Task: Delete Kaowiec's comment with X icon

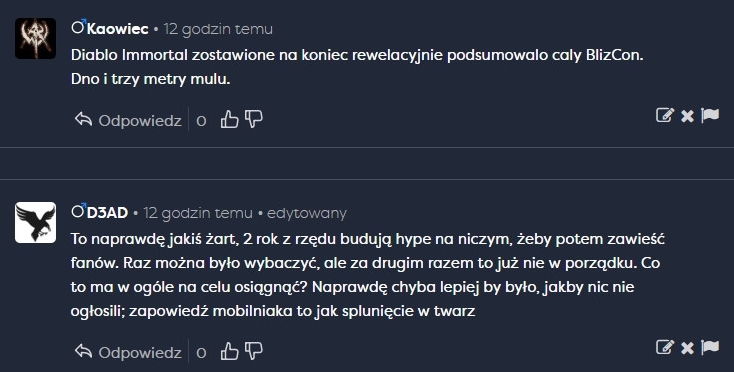Action: [x=687, y=116]
